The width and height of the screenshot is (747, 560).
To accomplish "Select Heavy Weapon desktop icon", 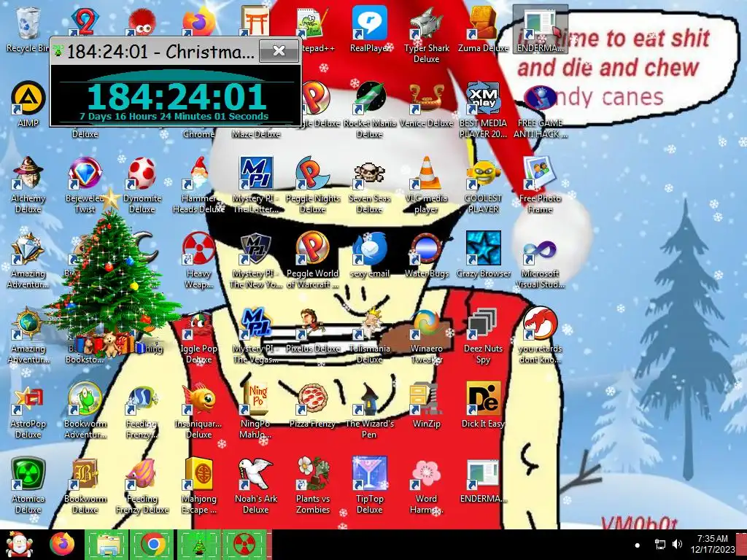I will pyautogui.click(x=198, y=260).
